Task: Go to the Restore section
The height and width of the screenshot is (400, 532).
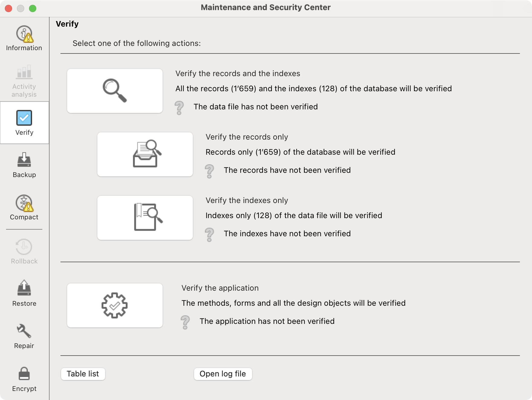Action: [24, 293]
